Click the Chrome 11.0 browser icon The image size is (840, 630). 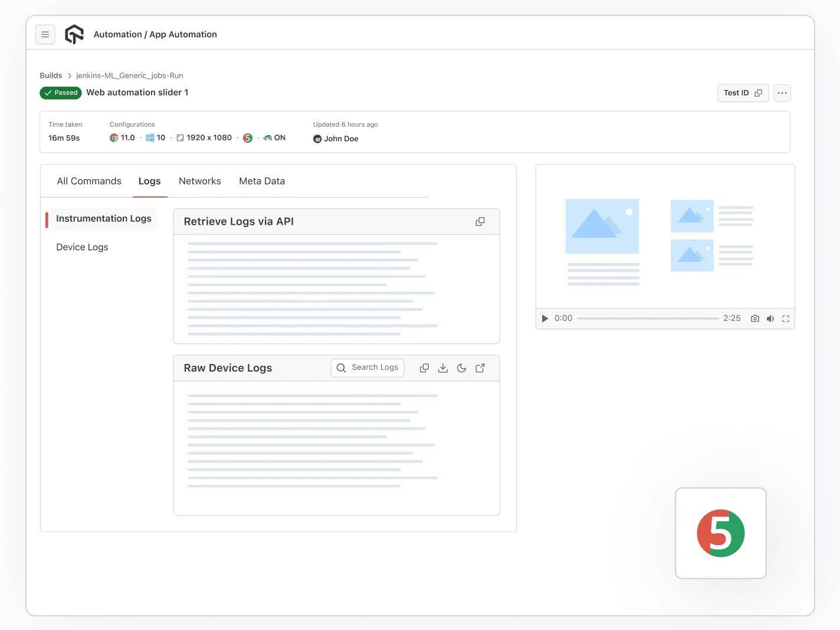click(114, 138)
